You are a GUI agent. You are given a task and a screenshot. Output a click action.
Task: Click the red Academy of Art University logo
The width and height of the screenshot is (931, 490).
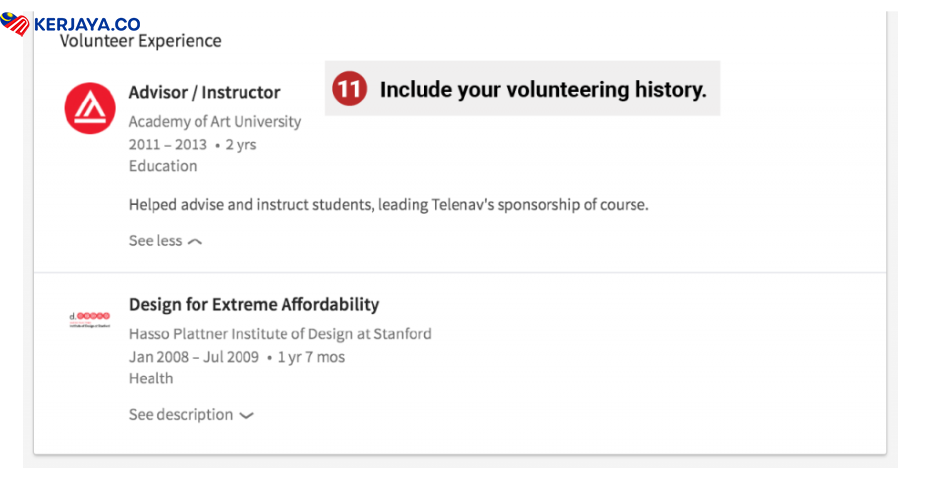click(x=90, y=108)
